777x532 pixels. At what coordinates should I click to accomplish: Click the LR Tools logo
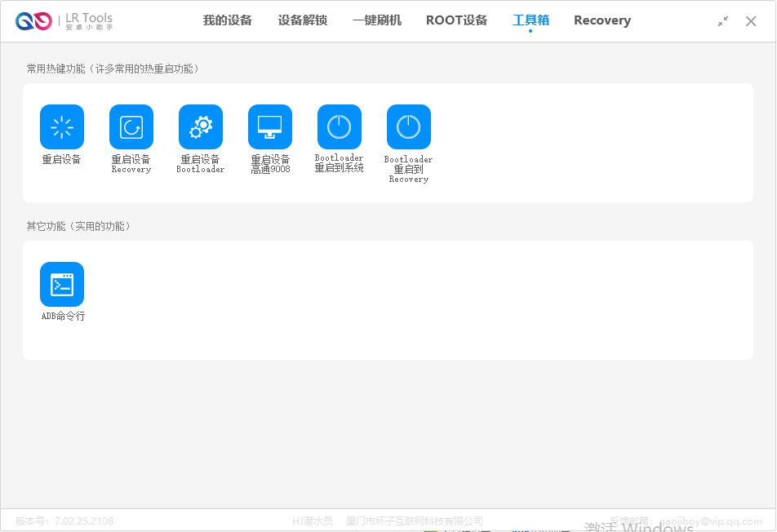(x=64, y=20)
